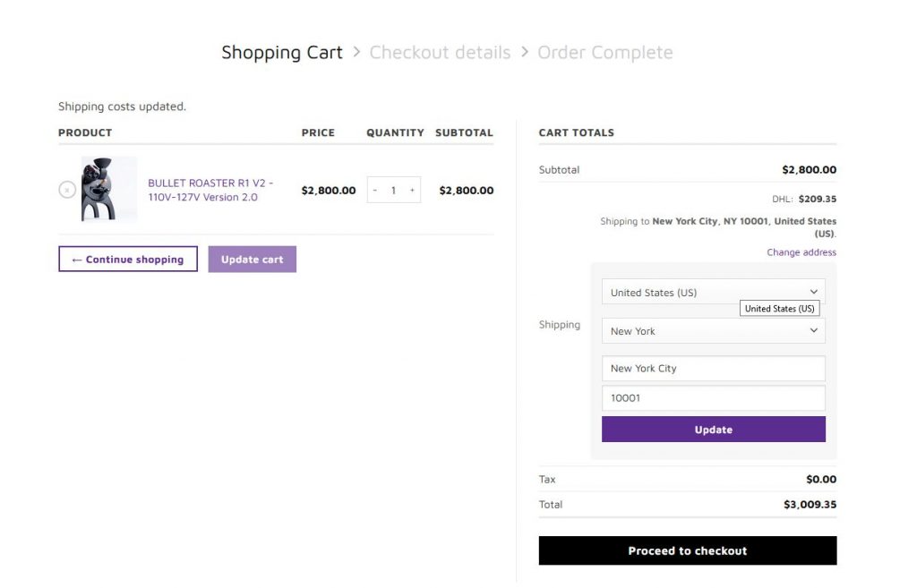The image size is (917, 588).
Task: Click the United States (US) tooltip
Action: coord(779,309)
